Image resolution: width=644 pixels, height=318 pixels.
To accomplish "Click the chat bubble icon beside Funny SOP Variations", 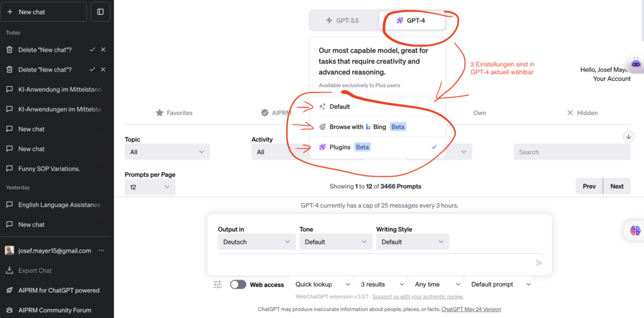I will [9, 168].
